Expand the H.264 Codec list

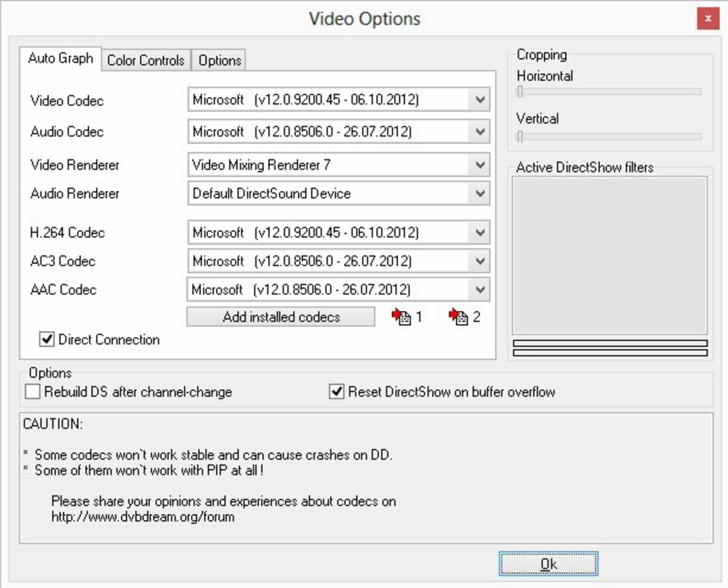tap(480, 232)
